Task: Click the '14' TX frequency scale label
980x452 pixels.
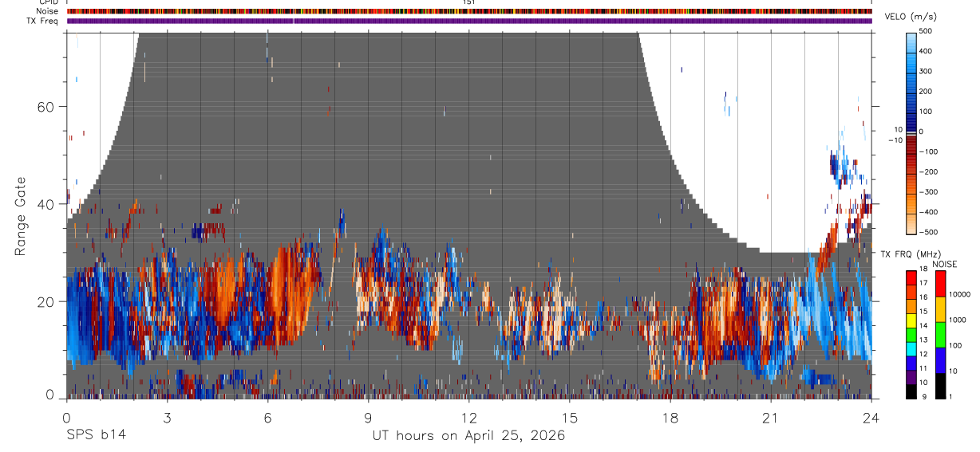Action: [x=924, y=326]
